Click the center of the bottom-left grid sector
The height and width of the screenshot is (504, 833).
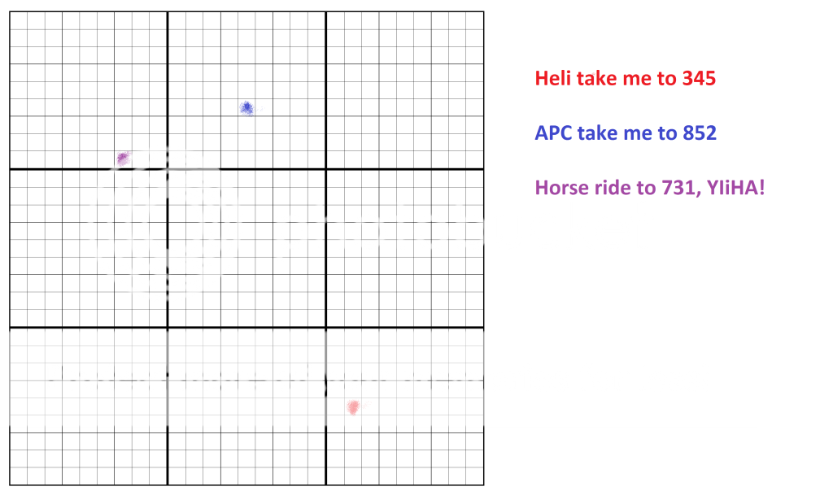coord(89,406)
